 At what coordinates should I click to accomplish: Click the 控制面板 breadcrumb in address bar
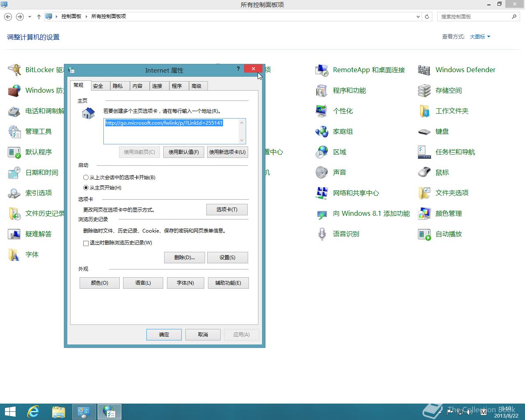71,16
